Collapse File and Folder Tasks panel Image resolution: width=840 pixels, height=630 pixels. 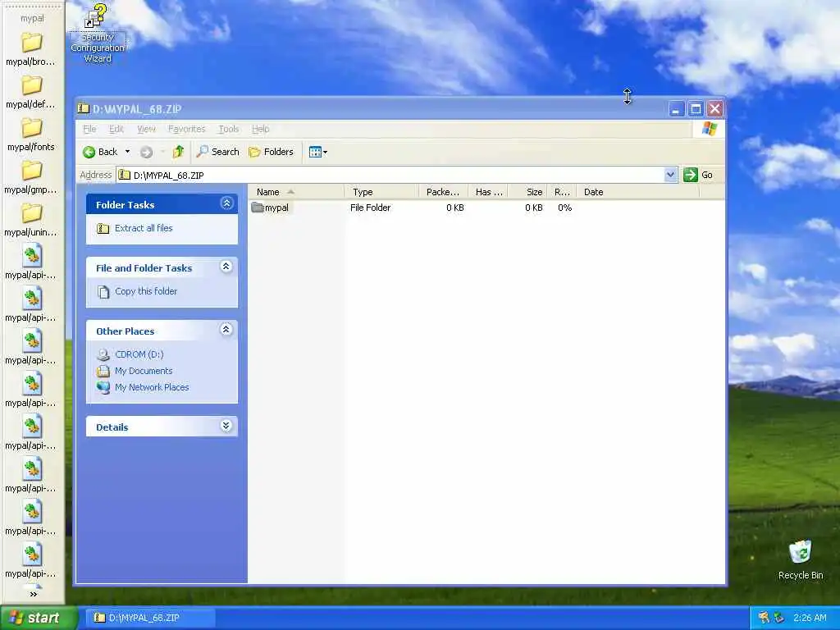(226, 267)
